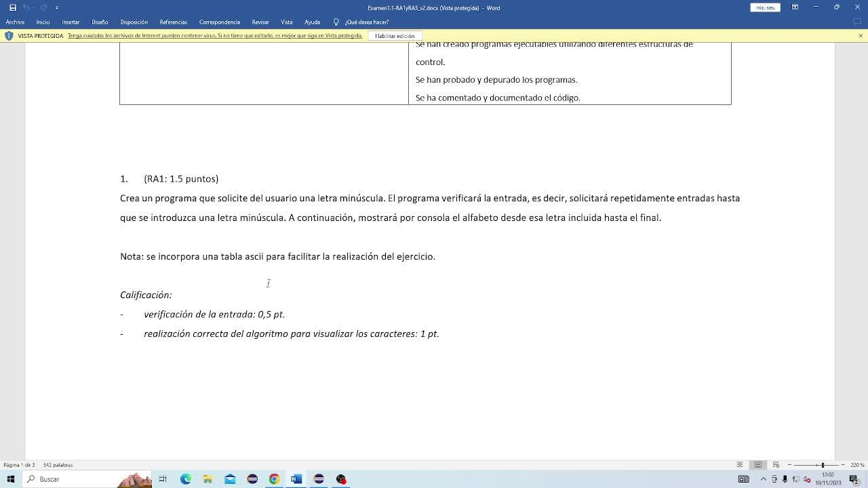This screenshot has width=868, height=488.
Task: Click 'Página 1 de 3' in the status bar
Action: pos(19,465)
